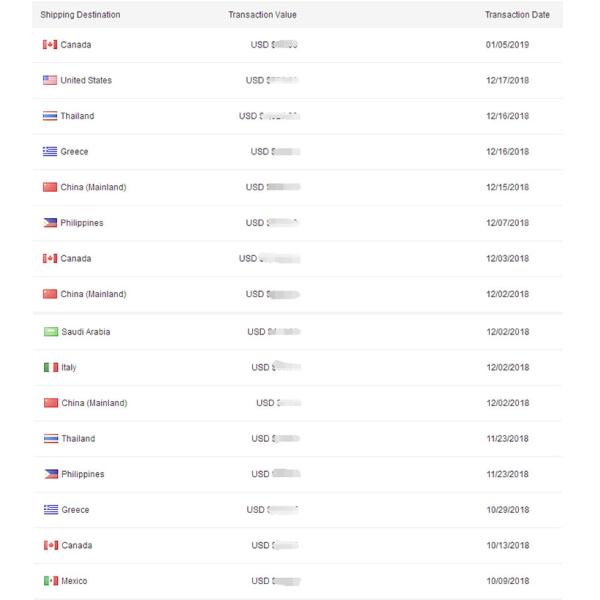Image resolution: width=600 pixels, height=600 pixels.
Task: Click the Transaction Date column header
Action: click(x=517, y=15)
